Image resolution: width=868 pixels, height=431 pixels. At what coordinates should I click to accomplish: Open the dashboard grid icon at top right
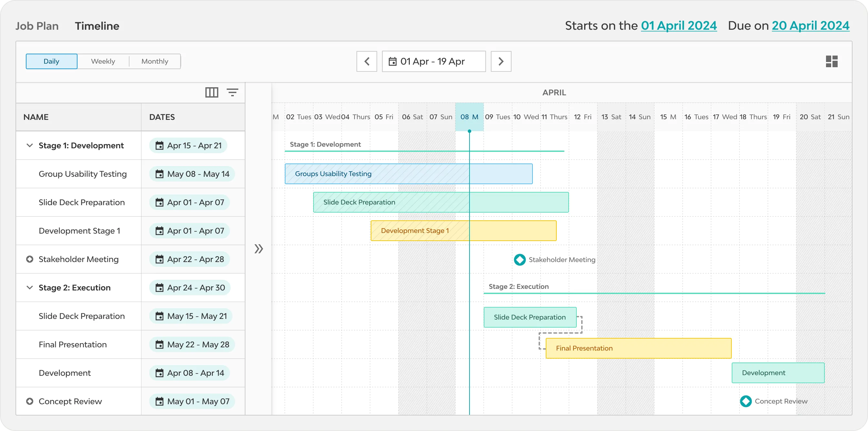point(832,61)
